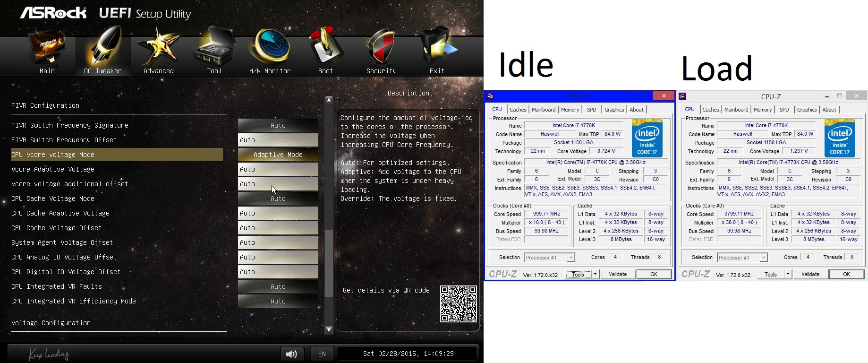Screen dimensions: 868x363
Task: Click Core Voltage 0.724 V value
Action: 606,151
